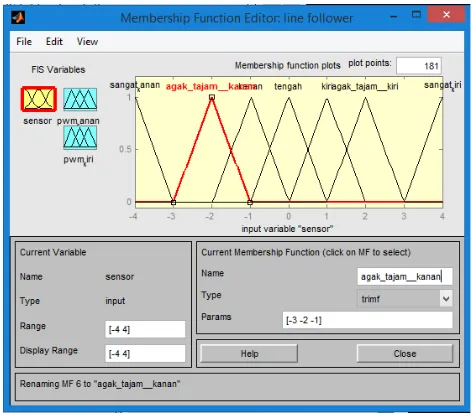Select the pwm_kanan output variable icon

(x=80, y=99)
